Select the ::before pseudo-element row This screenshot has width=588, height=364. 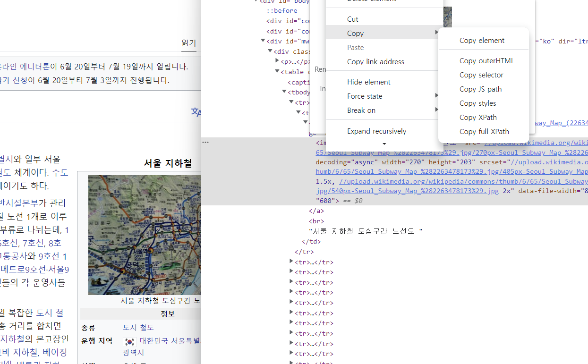[x=281, y=10]
